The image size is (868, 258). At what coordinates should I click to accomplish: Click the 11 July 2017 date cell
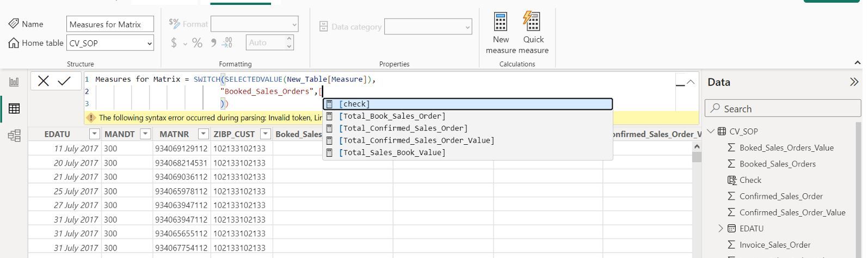[76, 149]
